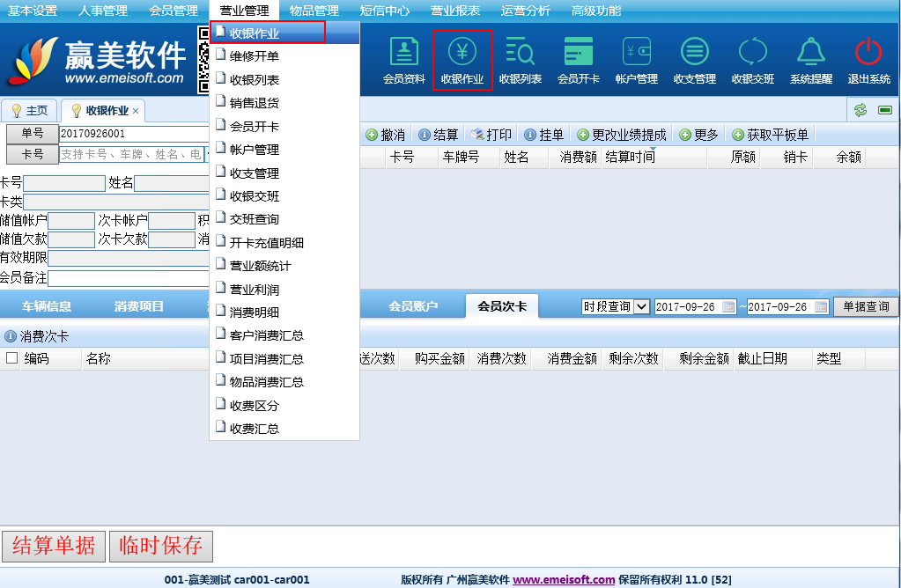The width and height of the screenshot is (901, 588).
Task: Click the 帐户管理 wallet icon
Action: pyautogui.click(x=636, y=60)
